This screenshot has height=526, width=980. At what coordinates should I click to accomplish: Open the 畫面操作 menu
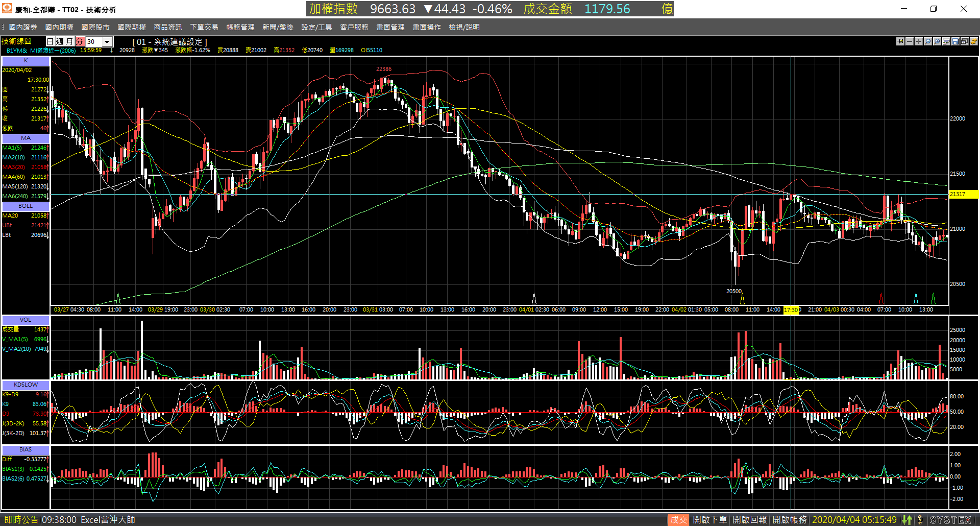click(x=427, y=27)
